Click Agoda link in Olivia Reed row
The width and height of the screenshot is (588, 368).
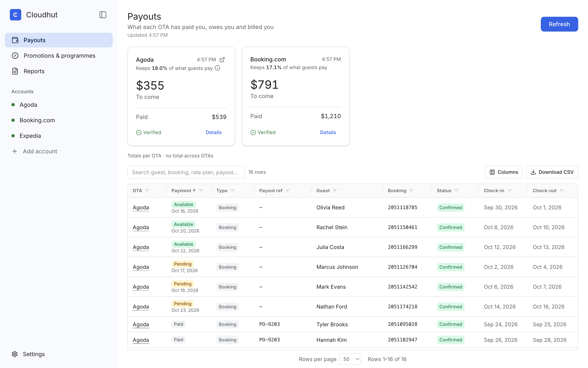[x=141, y=208]
